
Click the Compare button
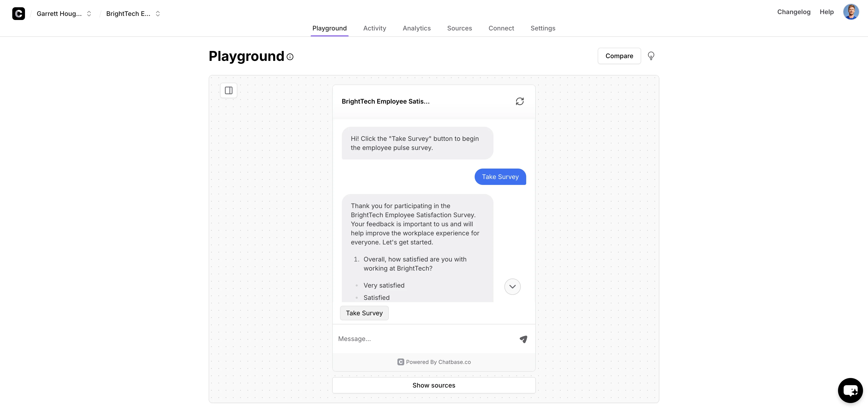pos(619,56)
